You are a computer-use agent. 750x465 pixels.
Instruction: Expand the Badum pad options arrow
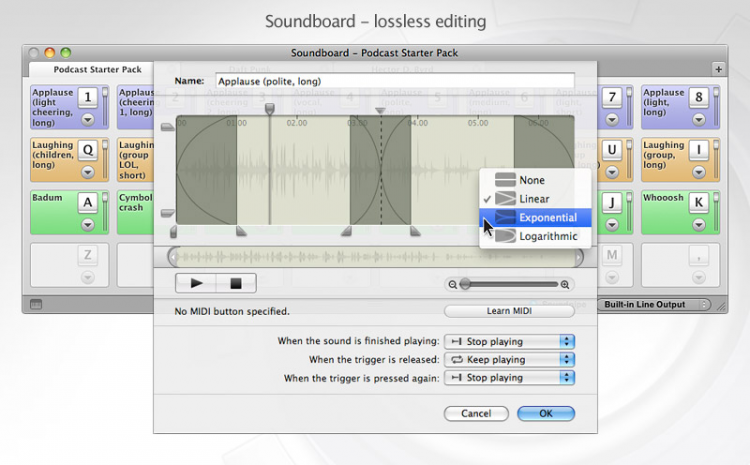(x=88, y=224)
